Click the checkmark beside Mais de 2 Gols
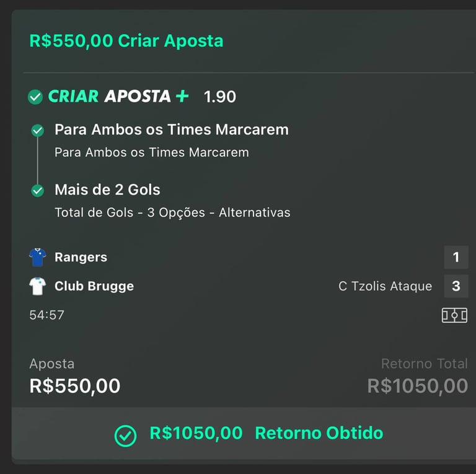The image size is (476, 474). click(x=38, y=191)
